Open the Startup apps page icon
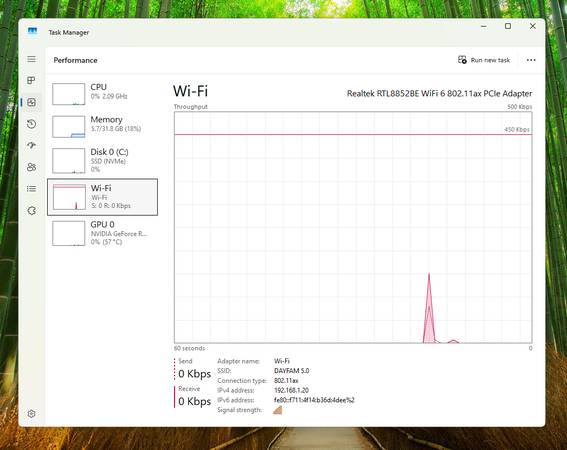The height and width of the screenshot is (450, 567). [31, 145]
